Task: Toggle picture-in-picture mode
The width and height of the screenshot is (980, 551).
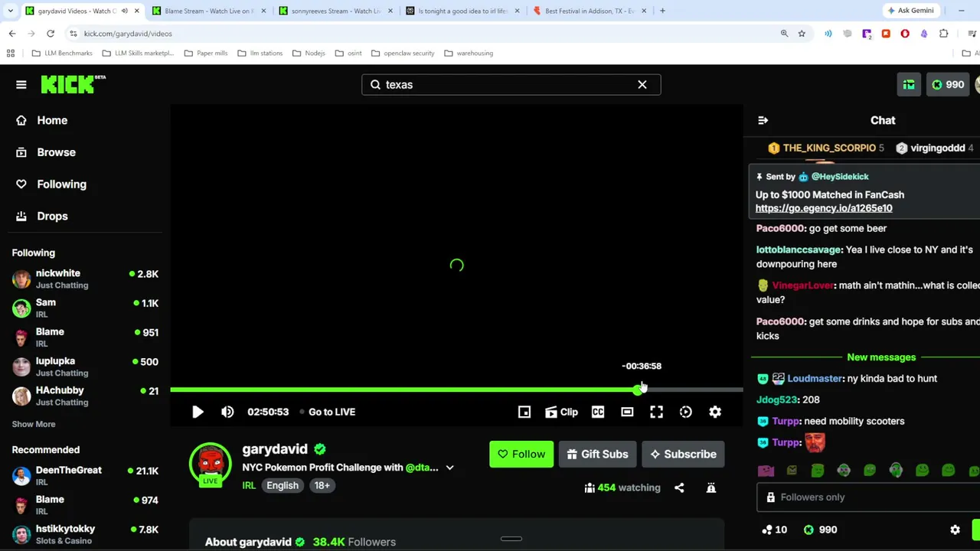Action: [x=524, y=412]
